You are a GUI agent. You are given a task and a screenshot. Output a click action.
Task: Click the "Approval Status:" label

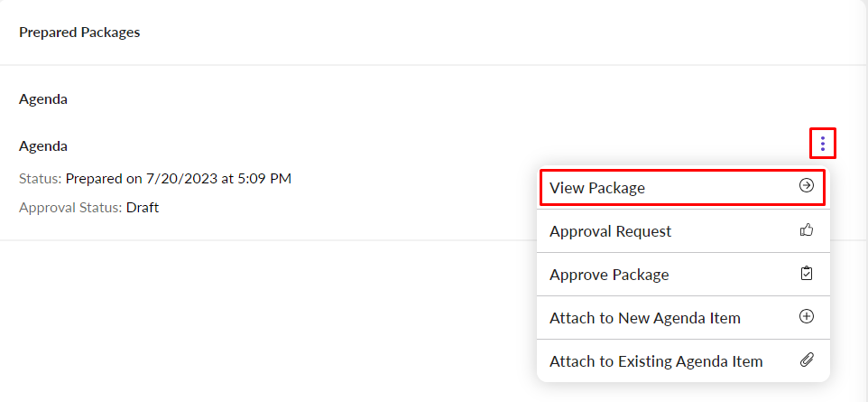(70, 207)
